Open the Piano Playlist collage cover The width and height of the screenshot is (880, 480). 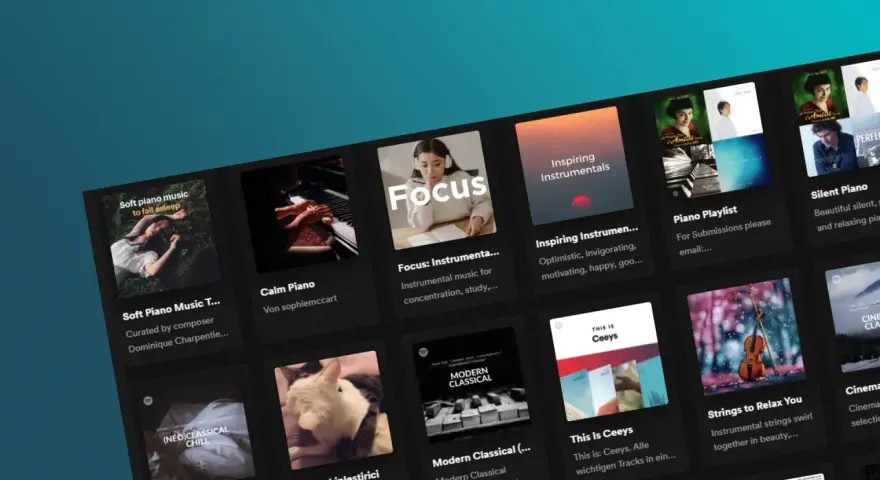pyautogui.click(x=712, y=141)
